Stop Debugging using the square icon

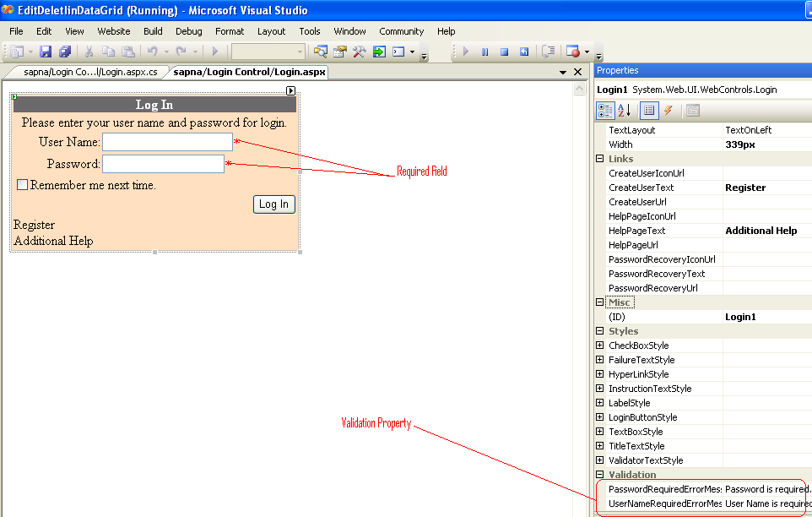505,51
